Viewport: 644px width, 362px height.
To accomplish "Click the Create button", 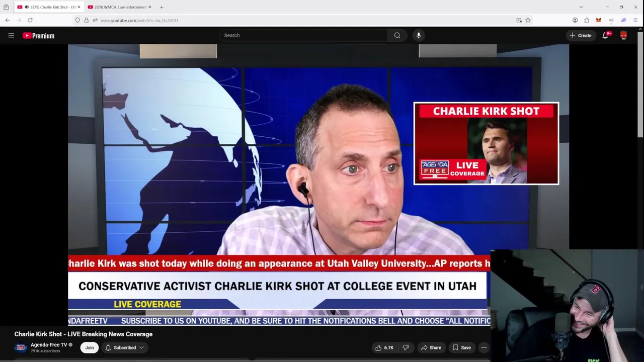I will (581, 35).
